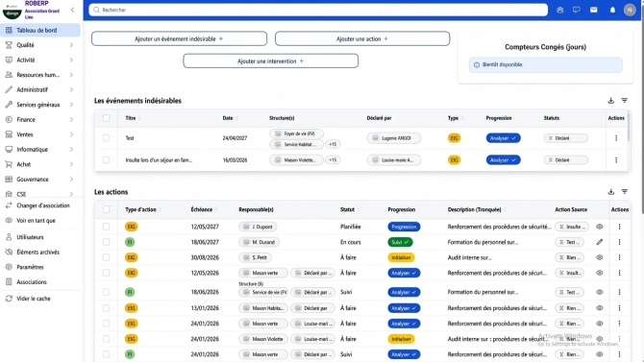Open three-dot menu for M. Durand action
The height and width of the screenshot is (362, 644).
619,242
